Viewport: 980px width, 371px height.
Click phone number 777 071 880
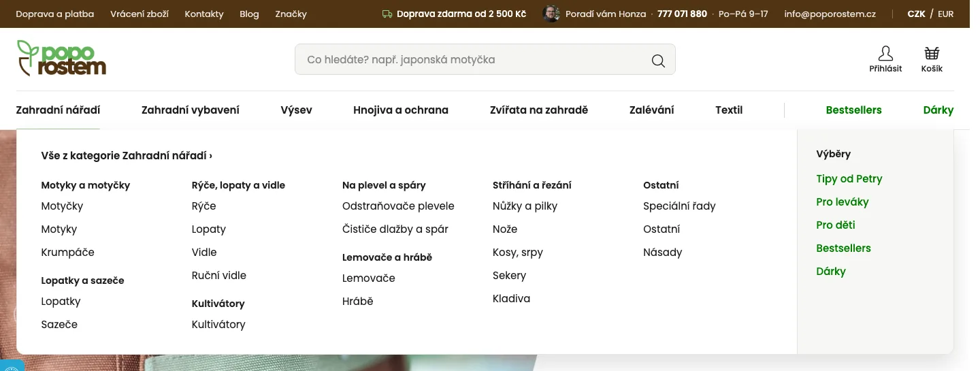tap(682, 14)
